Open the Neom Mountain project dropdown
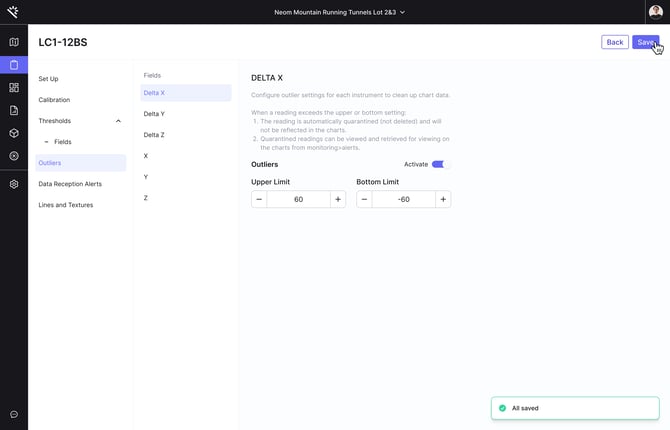The width and height of the screenshot is (670, 430). pos(340,12)
